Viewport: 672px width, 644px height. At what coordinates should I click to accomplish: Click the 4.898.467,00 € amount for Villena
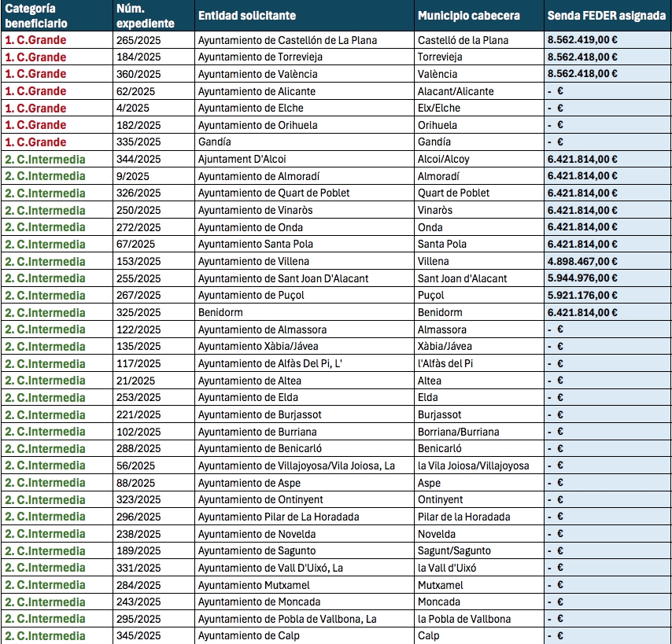[x=582, y=261]
